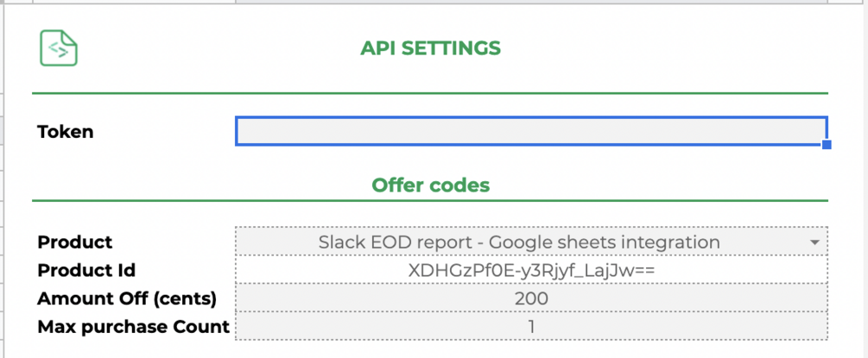This screenshot has width=868, height=358.
Task: Click the API SETTINGS title
Action: 430,47
